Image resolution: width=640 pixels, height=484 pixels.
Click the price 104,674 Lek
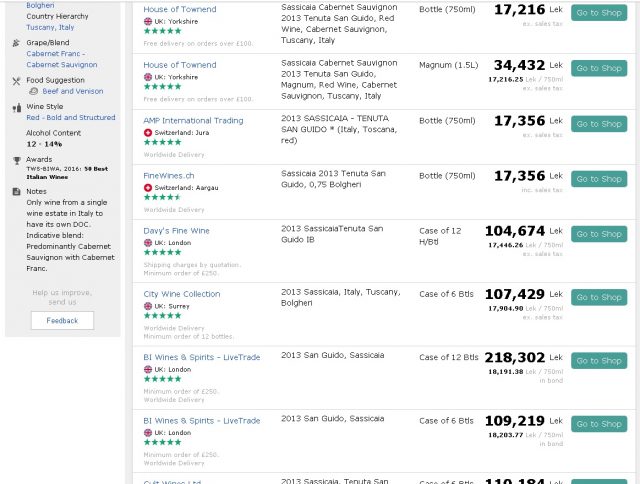pyautogui.click(x=524, y=231)
